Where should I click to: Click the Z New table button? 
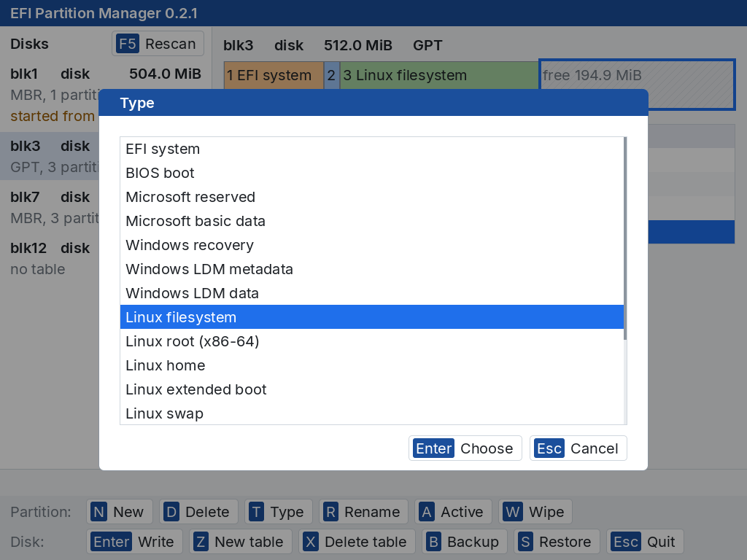pyautogui.click(x=241, y=542)
